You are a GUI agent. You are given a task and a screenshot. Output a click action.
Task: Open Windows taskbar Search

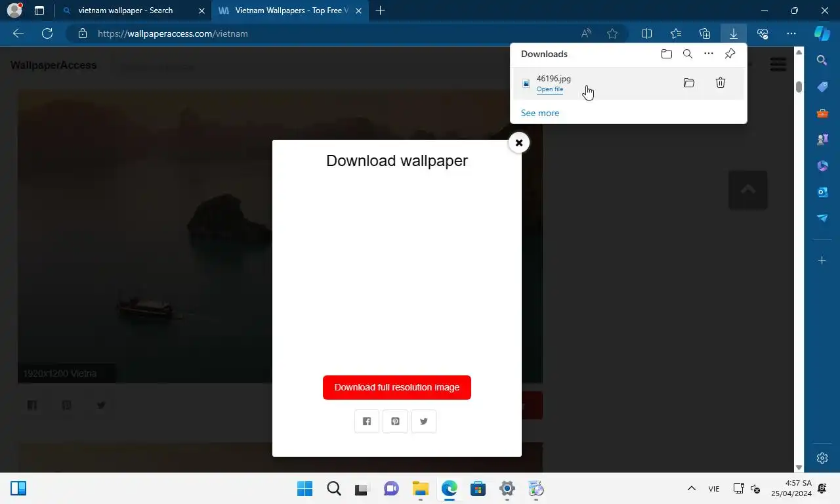click(333, 489)
